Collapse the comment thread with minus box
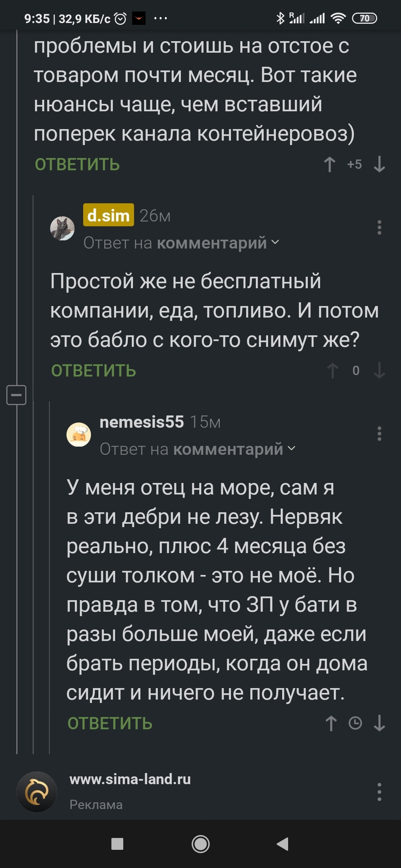401x868 pixels. [x=16, y=395]
